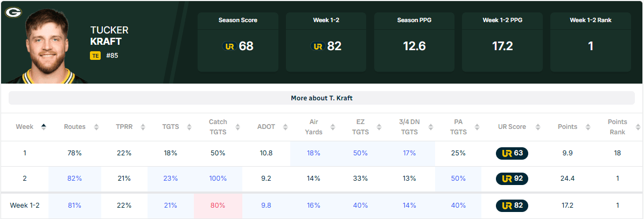
Task: Click the red 80% Catch TGTS cell
Action: (x=218, y=206)
